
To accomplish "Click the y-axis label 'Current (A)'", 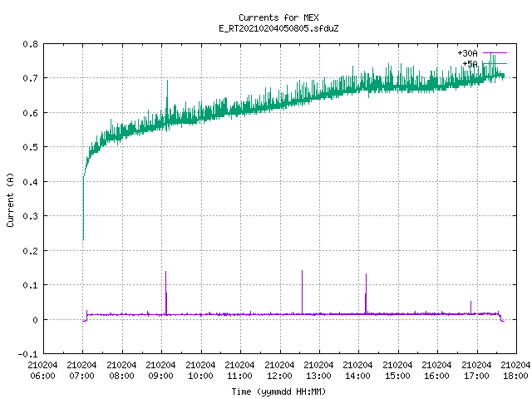I will 10,199.
